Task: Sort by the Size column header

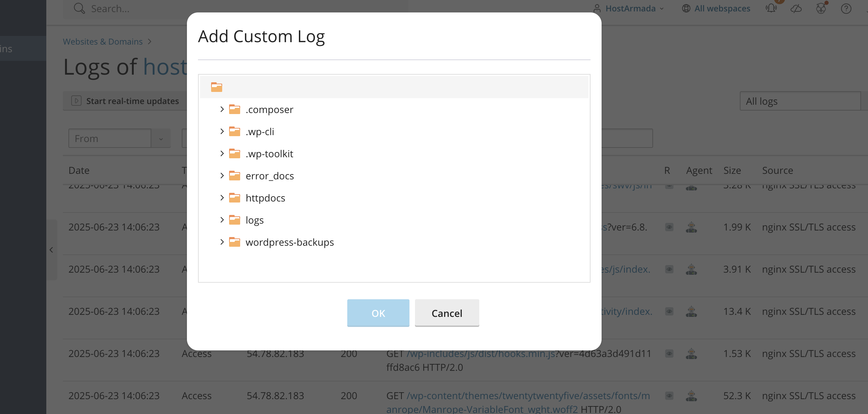Action: tap(732, 170)
